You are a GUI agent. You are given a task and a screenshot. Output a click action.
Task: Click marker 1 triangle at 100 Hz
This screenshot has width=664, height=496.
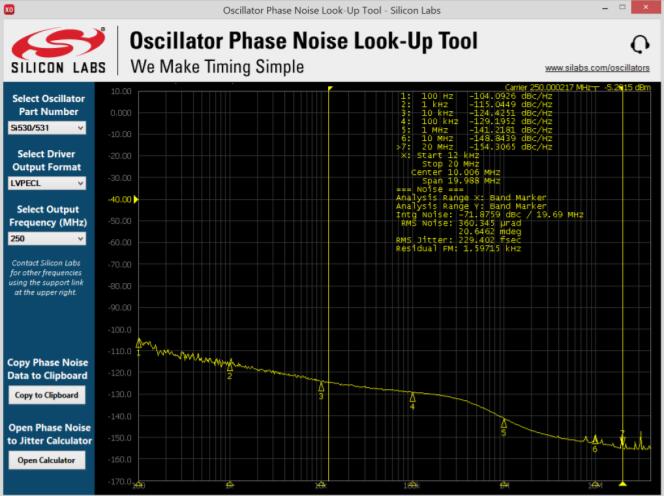(x=139, y=343)
